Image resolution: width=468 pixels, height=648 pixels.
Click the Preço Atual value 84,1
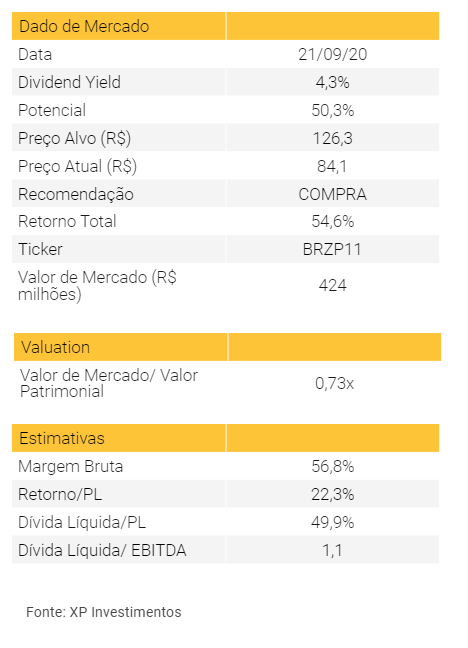tap(332, 166)
